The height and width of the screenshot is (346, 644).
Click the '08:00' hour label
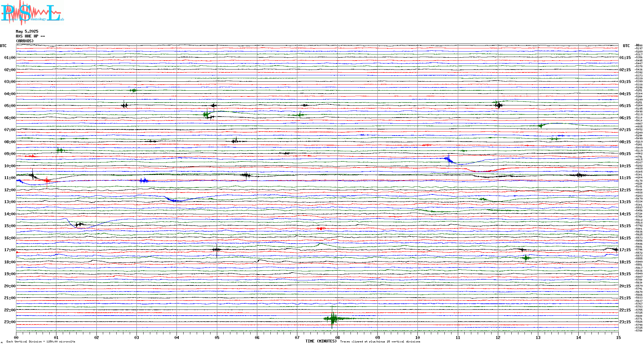click(10, 142)
